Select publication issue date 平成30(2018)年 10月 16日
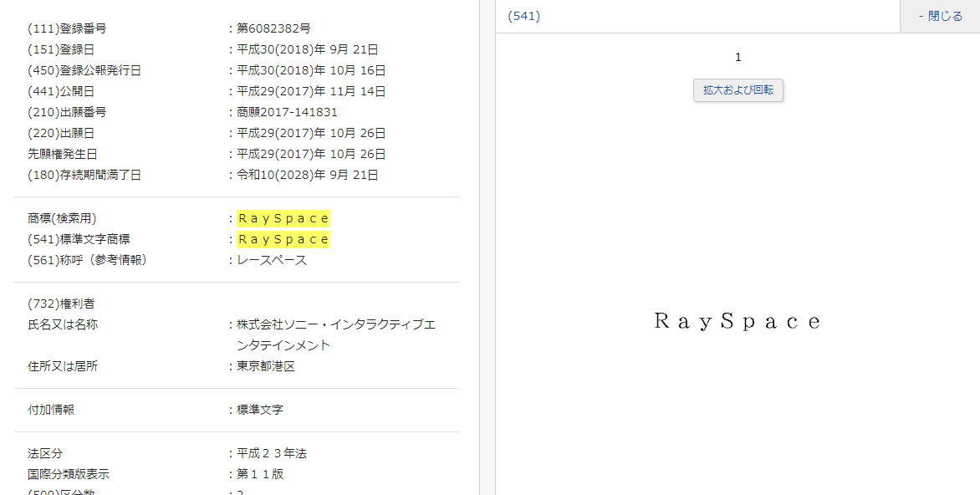The width and height of the screenshot is (980, 495). pyautogui.click(x=311, y=70)
